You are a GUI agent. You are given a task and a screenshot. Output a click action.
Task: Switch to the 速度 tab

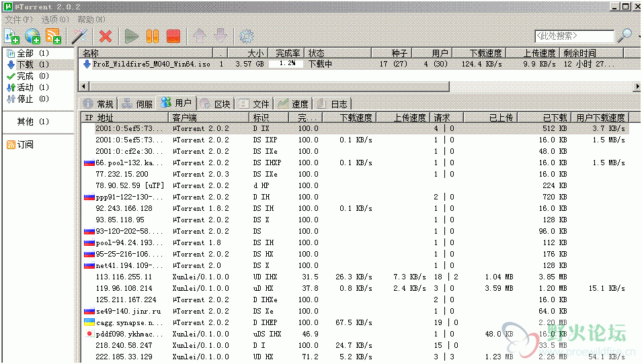pyautogui.click(x=293, y=104)
